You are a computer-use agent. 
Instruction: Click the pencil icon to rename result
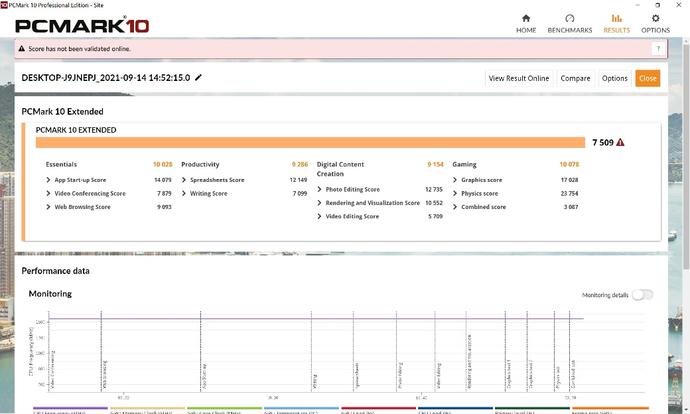(x=198, y=77)
